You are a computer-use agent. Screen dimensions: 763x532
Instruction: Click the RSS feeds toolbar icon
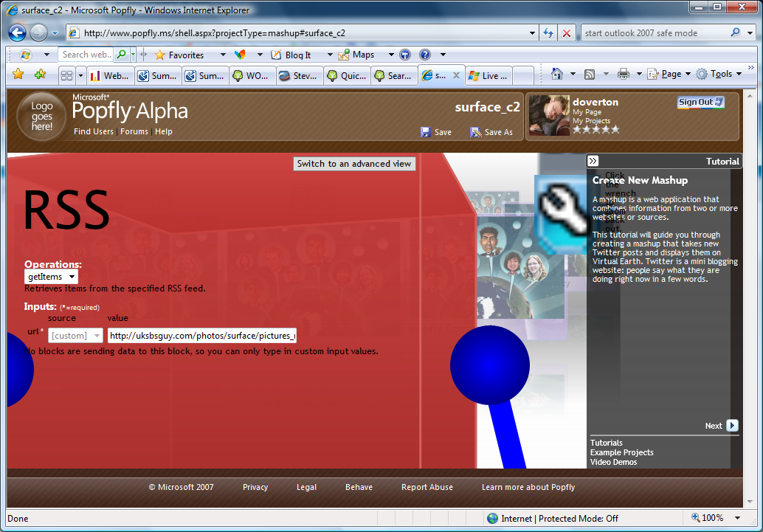(590, 74)
